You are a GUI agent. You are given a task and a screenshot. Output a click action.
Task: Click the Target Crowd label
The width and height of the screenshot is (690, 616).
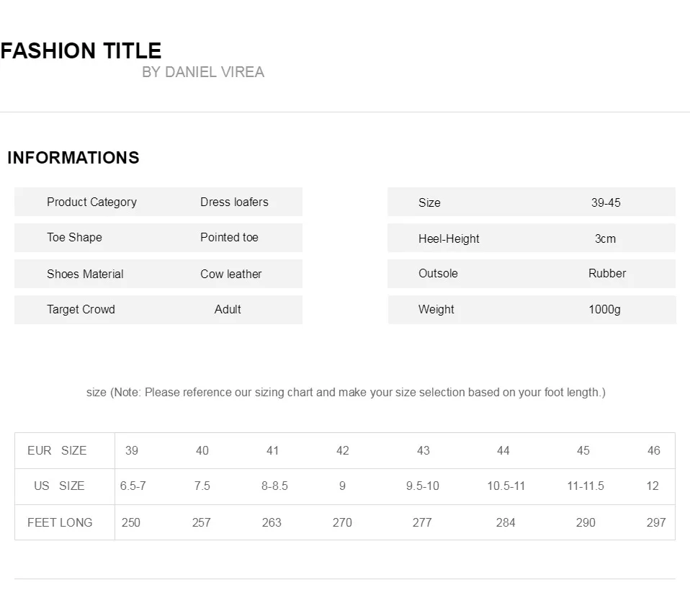81,309
